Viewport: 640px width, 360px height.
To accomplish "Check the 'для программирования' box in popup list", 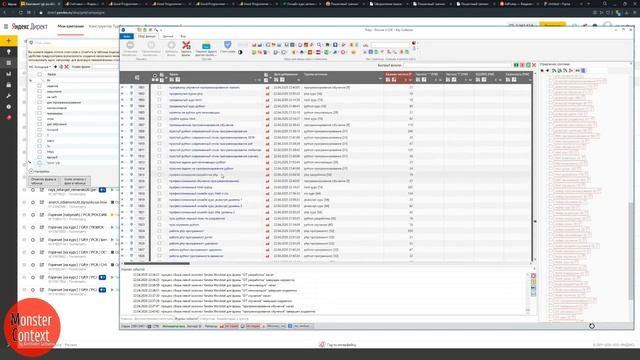I will coord(40,102).
